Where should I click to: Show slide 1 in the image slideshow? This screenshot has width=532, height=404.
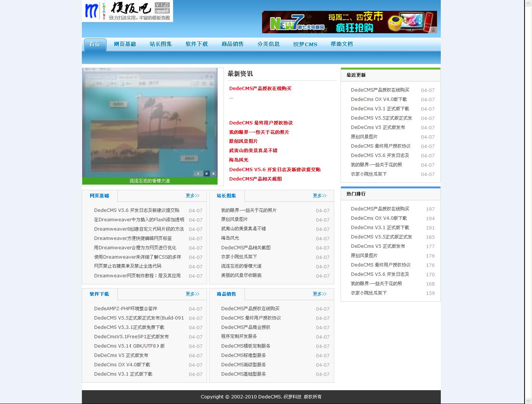click(198, 173)
